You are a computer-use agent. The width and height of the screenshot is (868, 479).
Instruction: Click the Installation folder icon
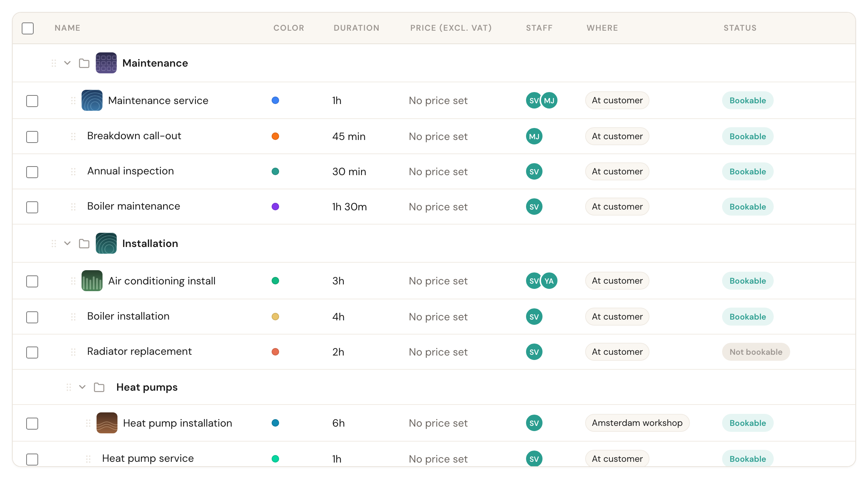tap(84, 244)
